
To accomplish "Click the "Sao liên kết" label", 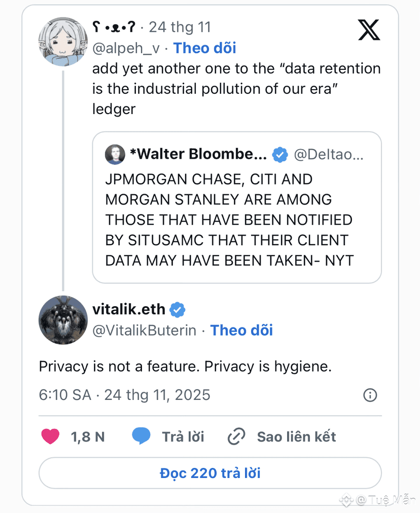I will (296, 436).
